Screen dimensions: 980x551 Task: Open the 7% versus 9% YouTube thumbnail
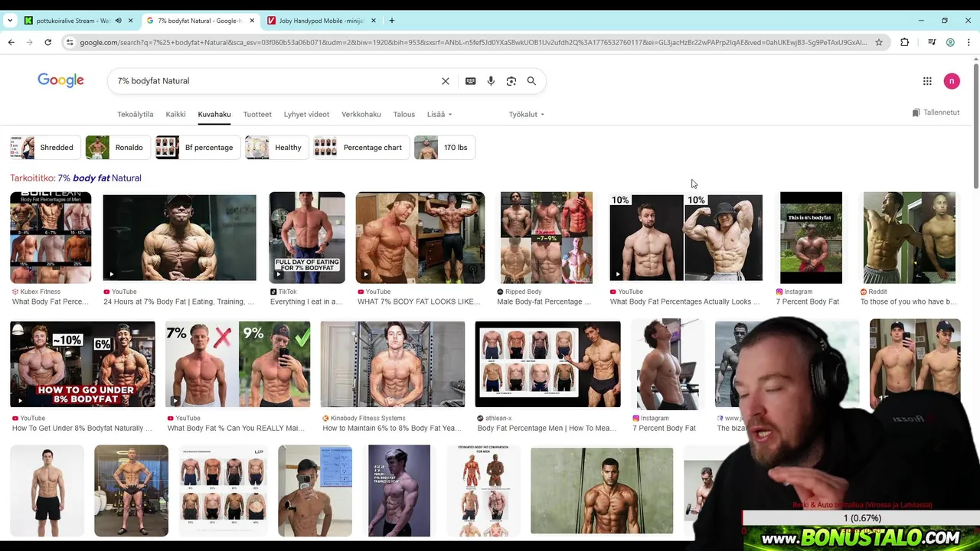[x=238, y=364]
